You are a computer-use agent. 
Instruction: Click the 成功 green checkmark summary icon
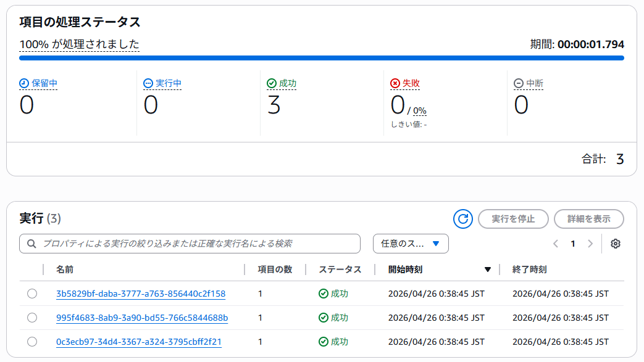pyautogui.click(x=272, y=83)
